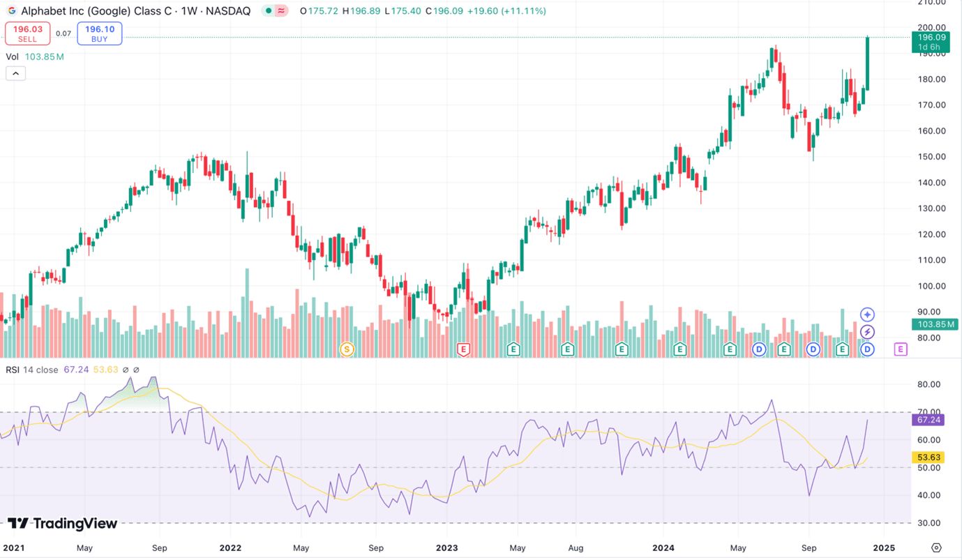This screenshot has width=962, height=560.
Task: Select the purple lightning bolt icon
Action: coord(867,332)
